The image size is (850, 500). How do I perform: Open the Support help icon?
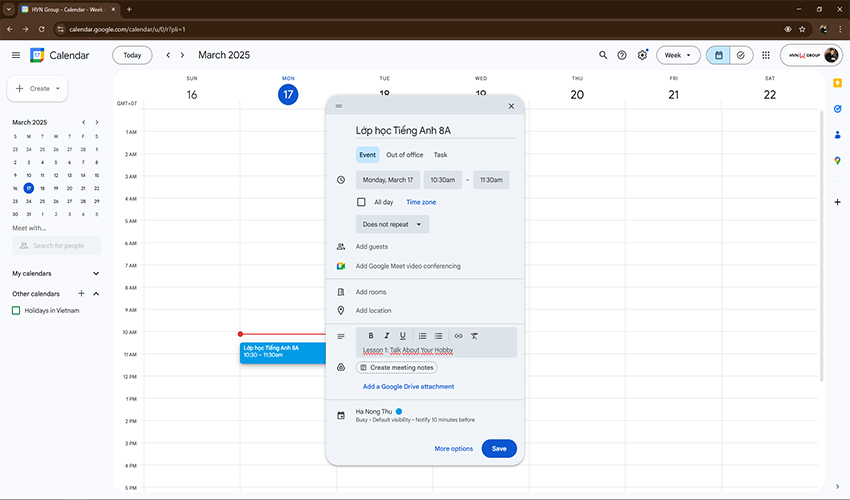click(622, 55)
